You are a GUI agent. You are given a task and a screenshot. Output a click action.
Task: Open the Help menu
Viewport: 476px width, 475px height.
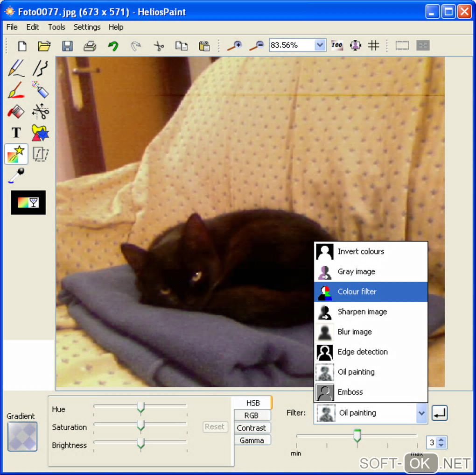(x=116, y=27)
